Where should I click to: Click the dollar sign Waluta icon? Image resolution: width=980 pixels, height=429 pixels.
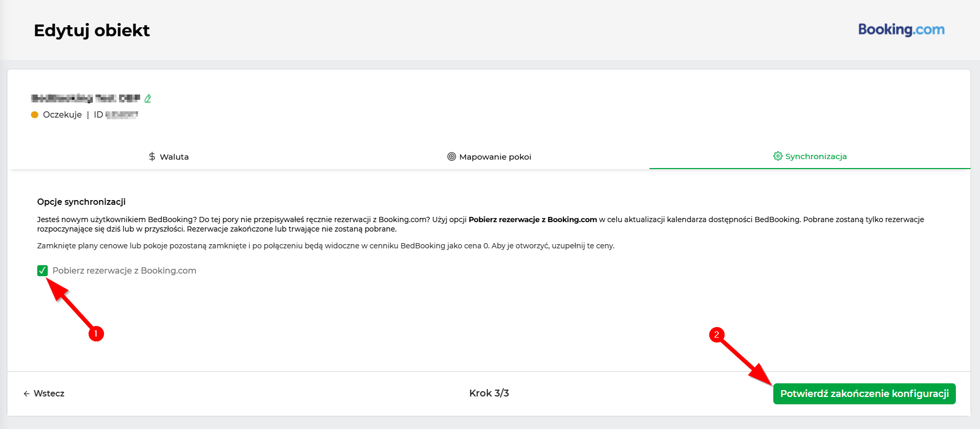tap(152, 156)
